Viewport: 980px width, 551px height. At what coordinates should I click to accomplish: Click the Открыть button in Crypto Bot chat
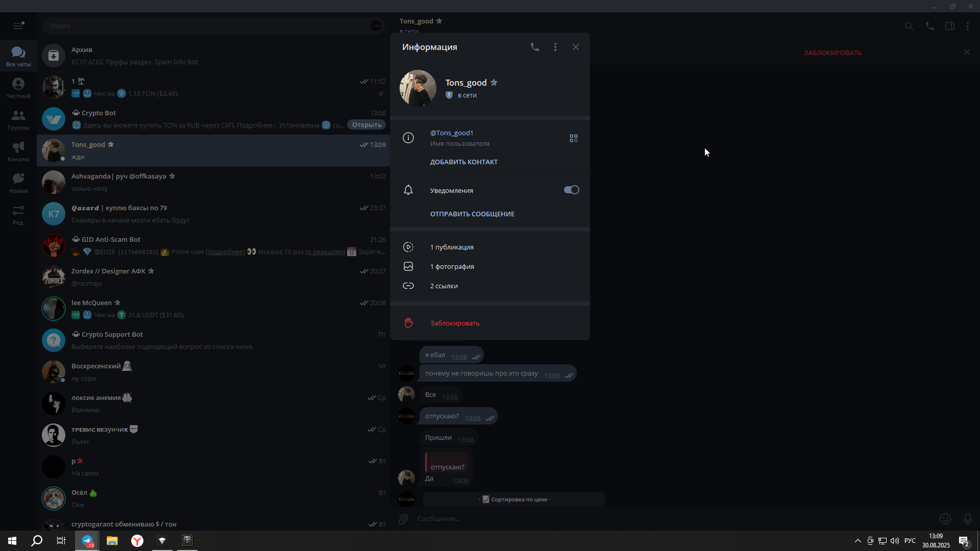366,125
